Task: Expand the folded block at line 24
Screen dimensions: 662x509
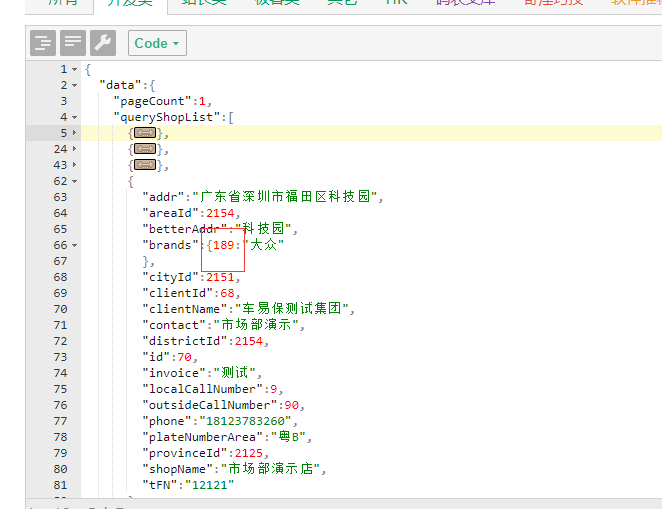Action: [x=75, y=149]
